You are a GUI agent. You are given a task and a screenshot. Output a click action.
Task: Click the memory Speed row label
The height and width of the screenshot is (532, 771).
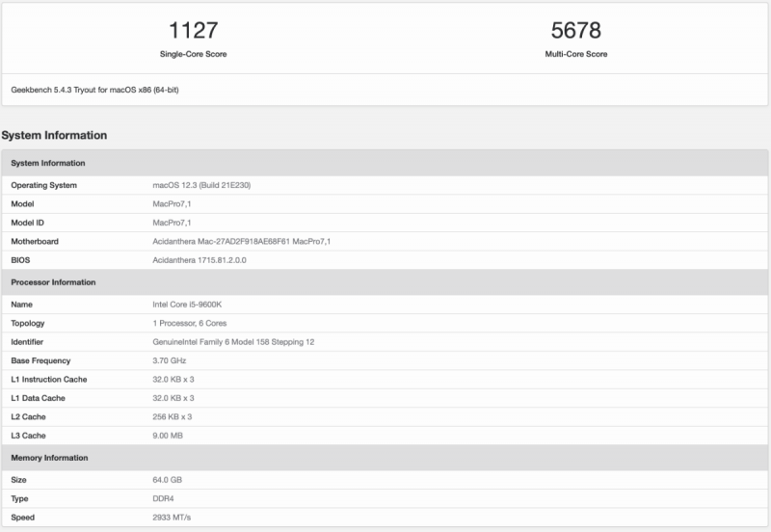pos(22,518)
